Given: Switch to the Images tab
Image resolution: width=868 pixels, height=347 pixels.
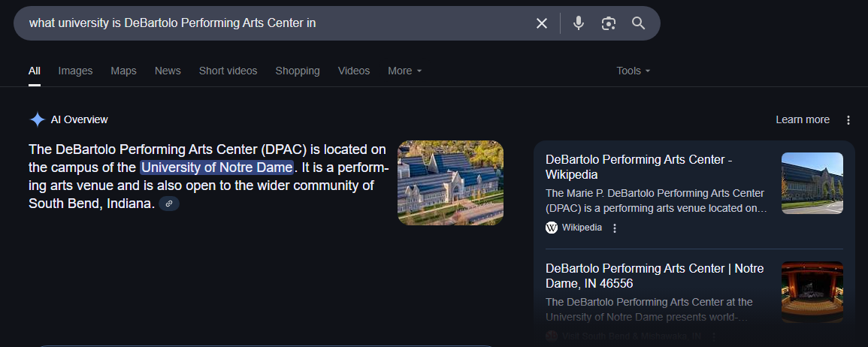Looking at the screenshot, I should (75, 71).
